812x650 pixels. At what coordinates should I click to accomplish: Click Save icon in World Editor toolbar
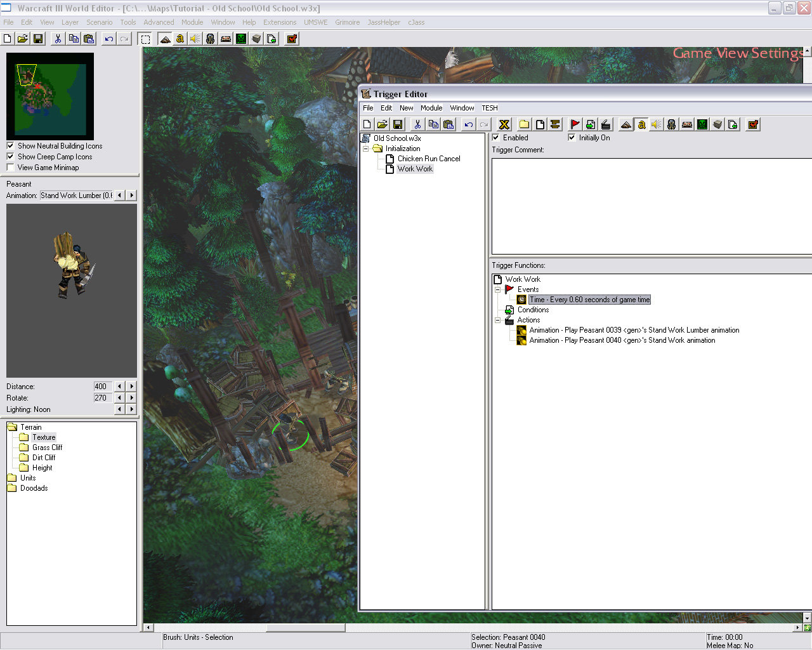pyautogui.click(x=38, y=39)
